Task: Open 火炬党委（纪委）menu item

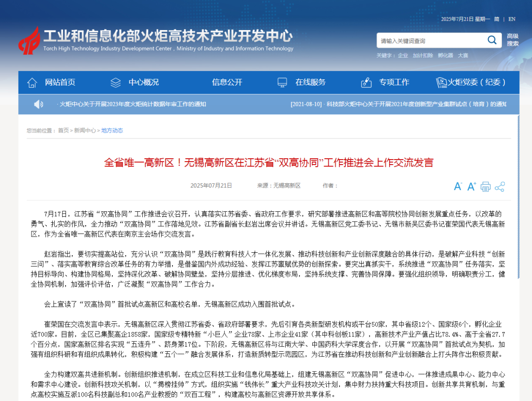Action: (x=477, y=82)
